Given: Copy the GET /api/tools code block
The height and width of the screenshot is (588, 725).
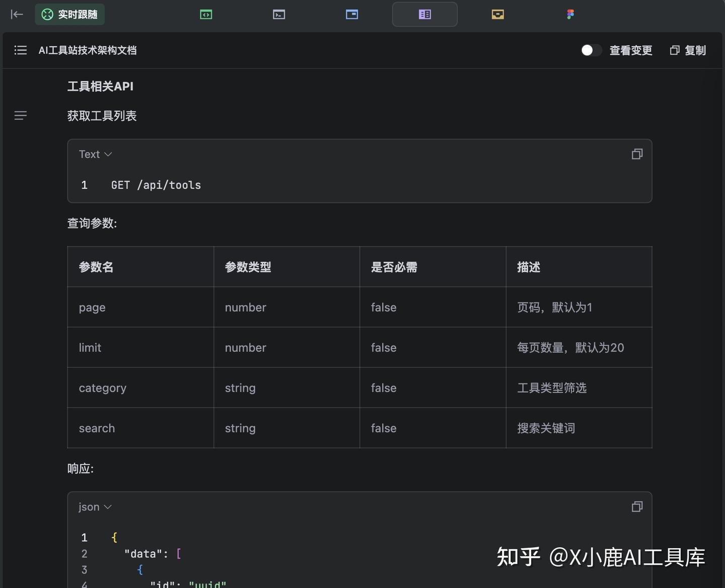Looking at the screenshot, I should 637,154.
